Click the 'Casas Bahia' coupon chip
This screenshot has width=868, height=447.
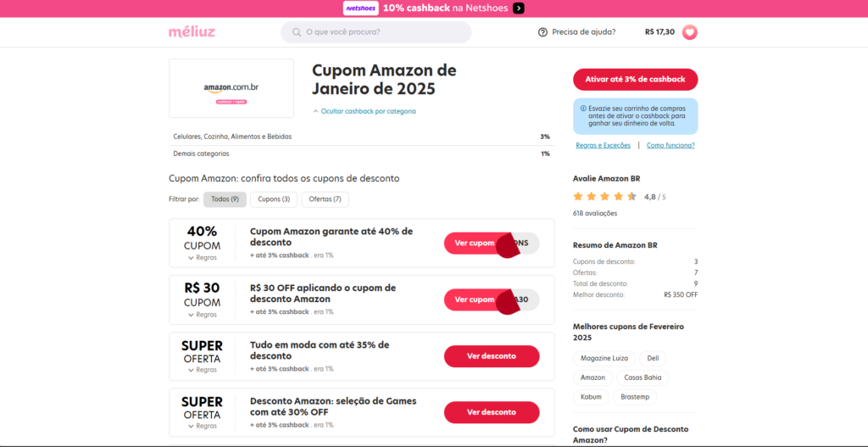pyautogui.click(x=643, y=377)
